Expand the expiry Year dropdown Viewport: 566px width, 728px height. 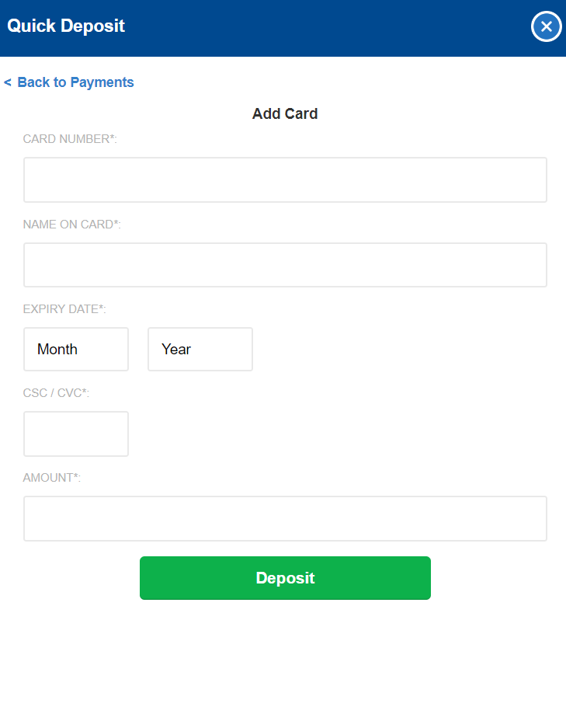[200, 349]
